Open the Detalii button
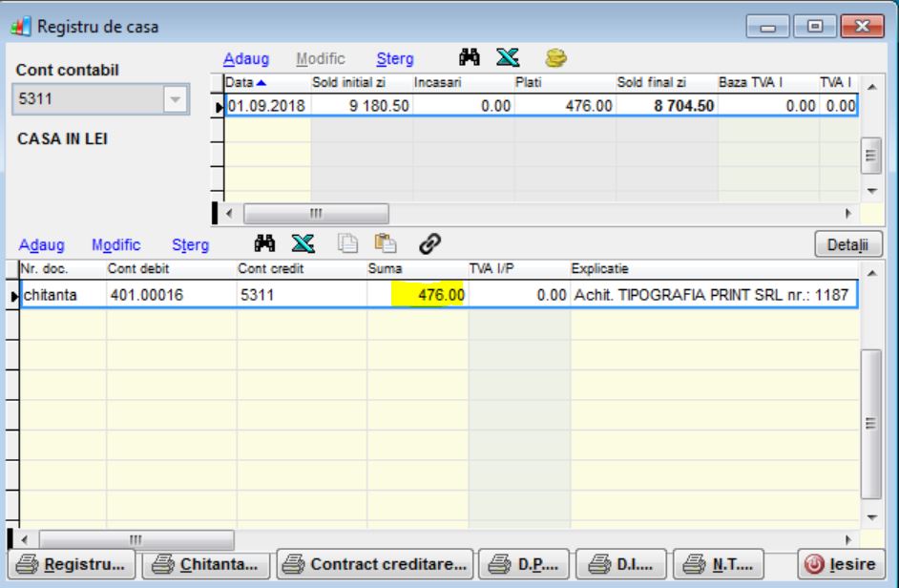The image size is (899, 588). click(848, 245)
